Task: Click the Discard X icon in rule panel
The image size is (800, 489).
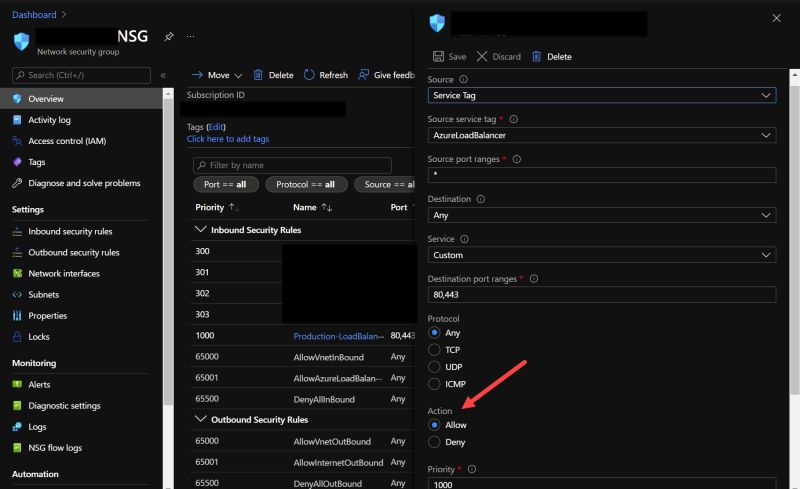Action: tap(482, 56)
